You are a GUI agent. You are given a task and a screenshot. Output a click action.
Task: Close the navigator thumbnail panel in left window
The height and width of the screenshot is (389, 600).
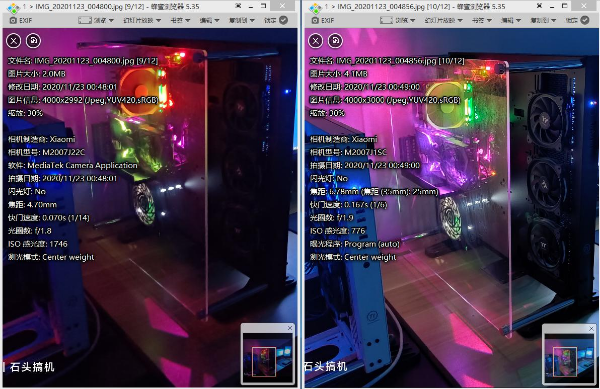click(290, 328)
